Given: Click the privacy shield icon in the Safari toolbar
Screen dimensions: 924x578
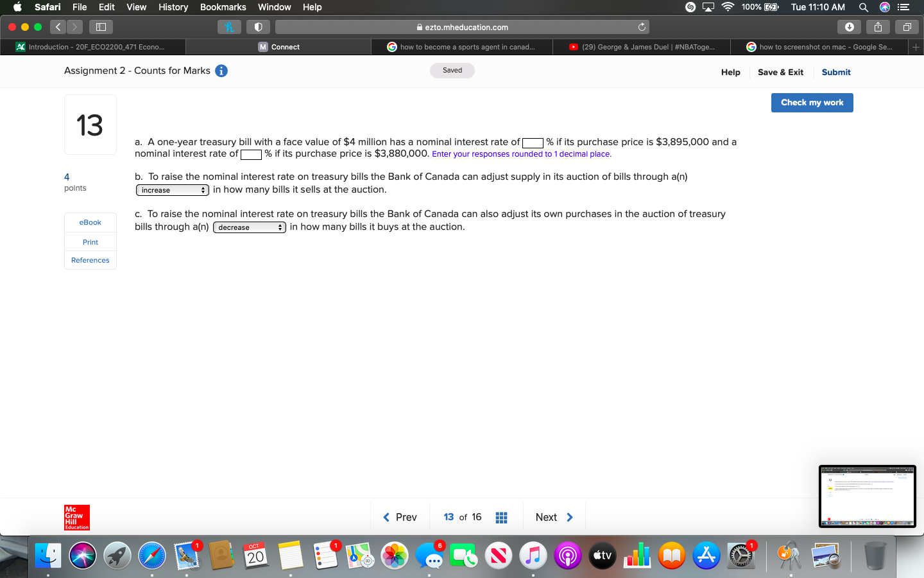Looking at the screenshot, I should 259,26.
